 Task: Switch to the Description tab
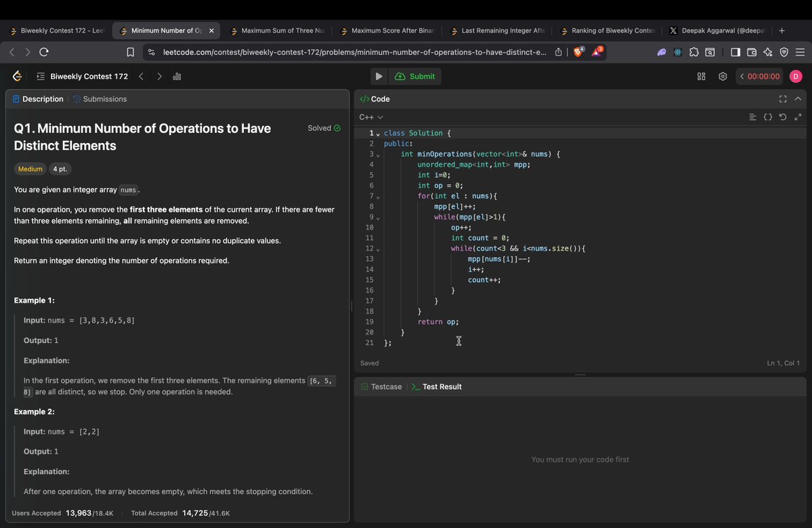[x=38, y=99]
